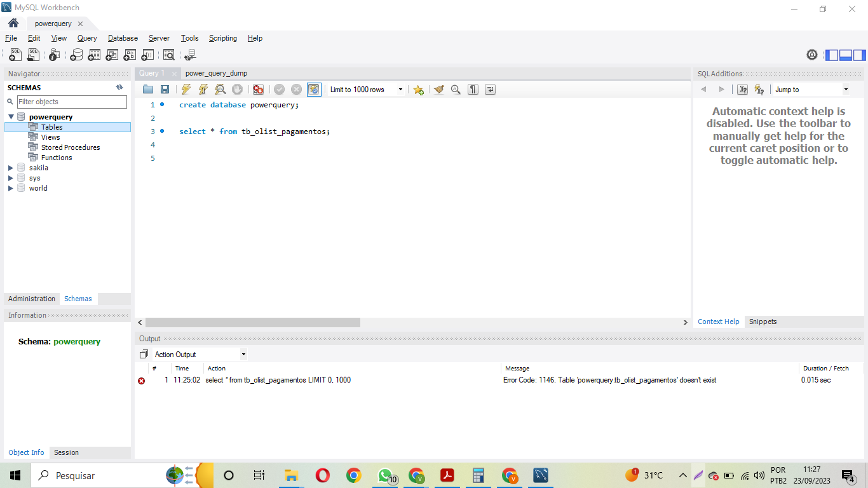Screen dimensions: 868x488
Task: Toggle invisible characters display (pilcrow)
Action: click(x=473, y=90)
